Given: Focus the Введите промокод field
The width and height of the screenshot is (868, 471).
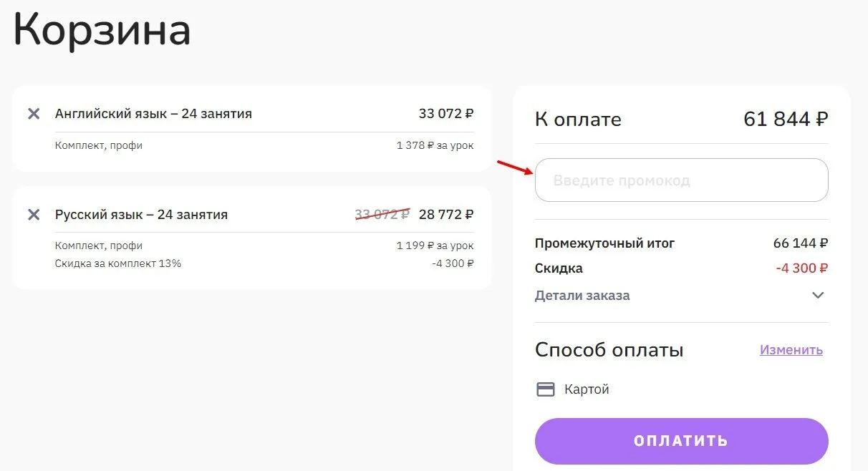Looking at the screenshot, I should (681, 180).
